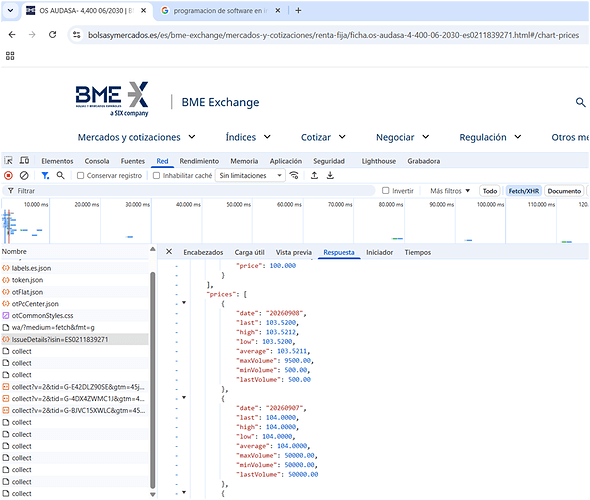The height and width of the screenshot is (500, 590).
Task: View site information icon in address bar
Action: tap(77, 35)
